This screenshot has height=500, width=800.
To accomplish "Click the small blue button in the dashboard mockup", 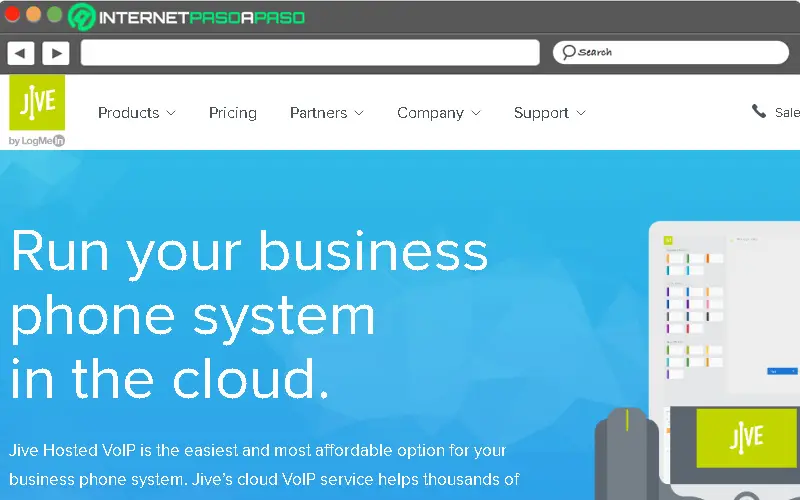I will coord(782,371).
